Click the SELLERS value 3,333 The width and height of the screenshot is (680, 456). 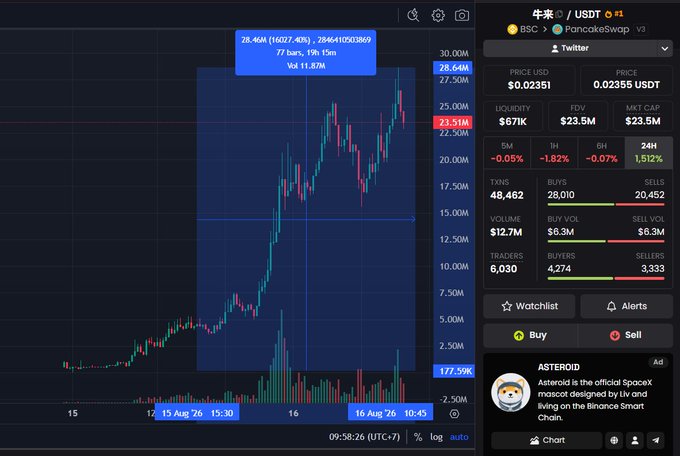(653, 269)
